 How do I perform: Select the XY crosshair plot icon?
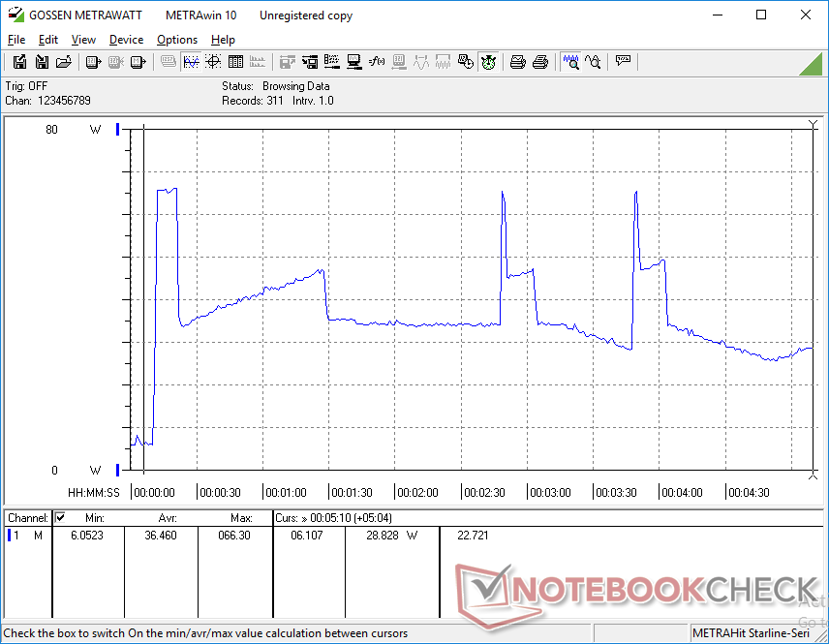213,62
